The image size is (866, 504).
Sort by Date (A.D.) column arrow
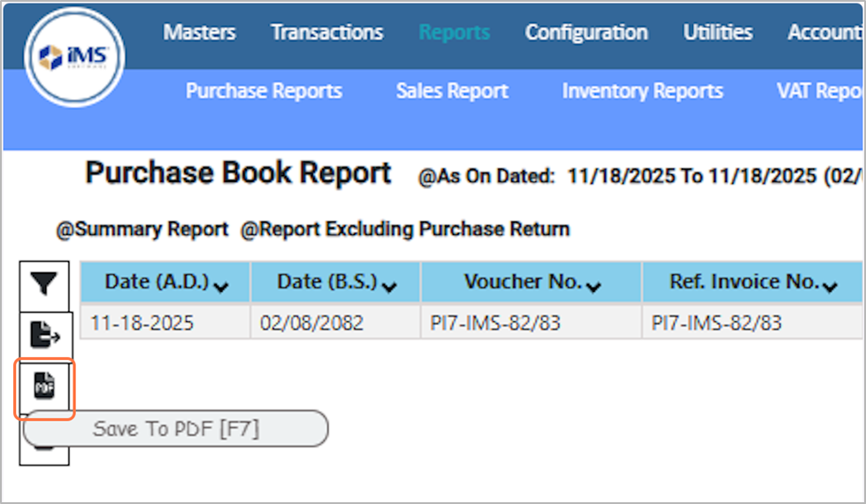click(220, 286)
